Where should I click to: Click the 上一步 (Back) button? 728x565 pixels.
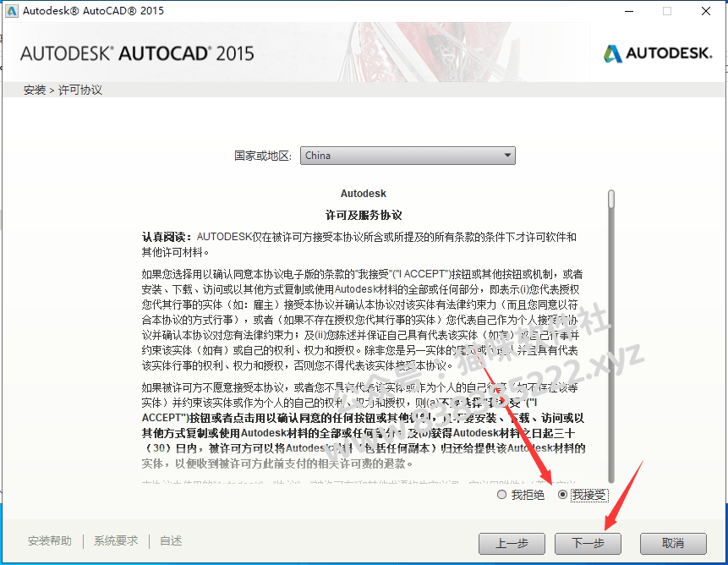tap(512, 543)
